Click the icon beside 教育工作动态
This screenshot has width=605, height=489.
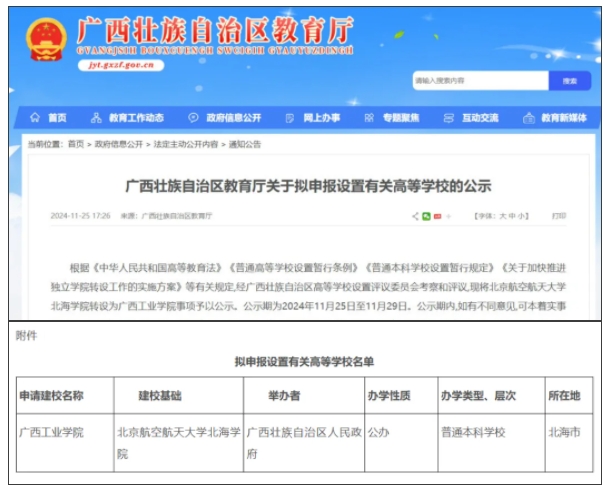pyautogui.click(x=96, y=118)
